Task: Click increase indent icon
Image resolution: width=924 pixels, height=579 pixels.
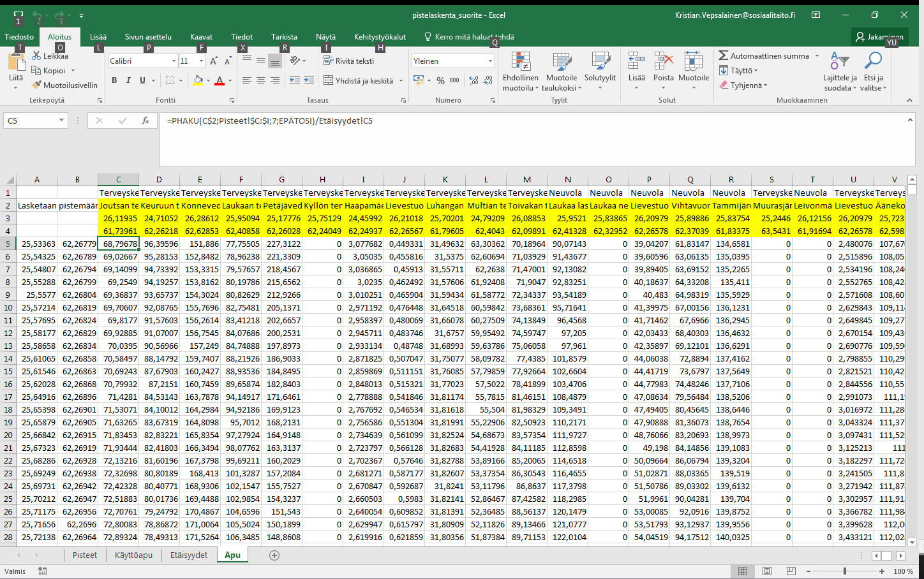Action: [309, 80]
